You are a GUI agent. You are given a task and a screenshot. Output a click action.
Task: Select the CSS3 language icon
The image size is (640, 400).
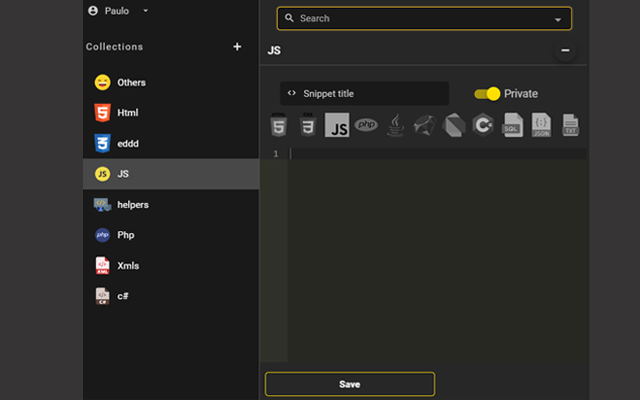pos(308,126)
